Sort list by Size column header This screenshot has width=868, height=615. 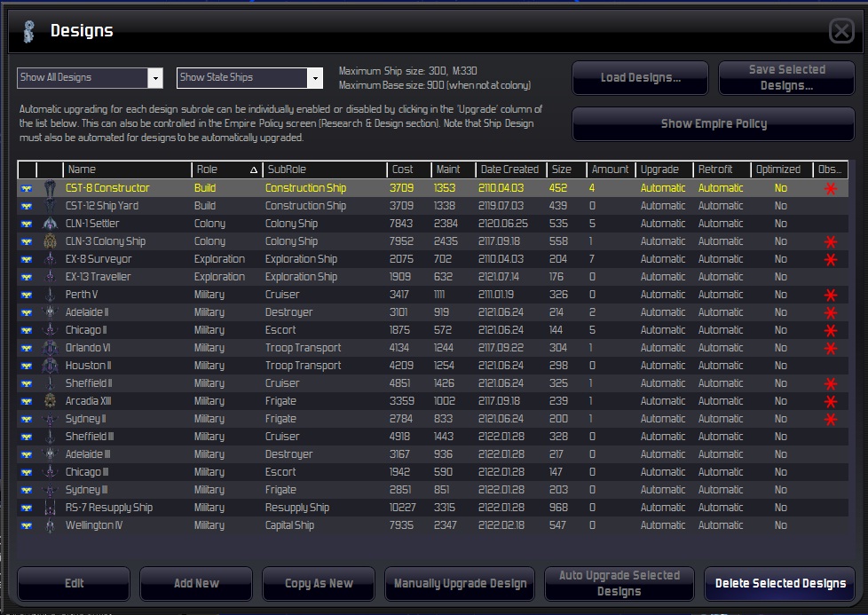pyautogui.click(x=566, y=170)
